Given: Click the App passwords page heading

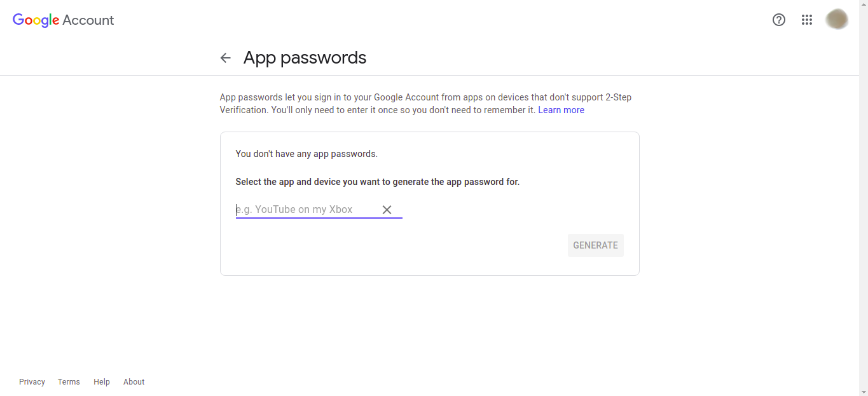Looking at the screenshot, I should tap(305, 58).
